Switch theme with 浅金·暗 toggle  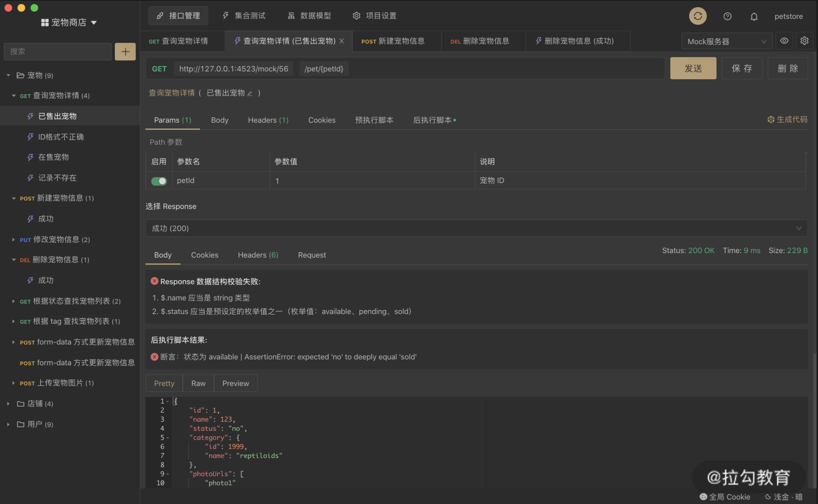[x=784, y=497]
